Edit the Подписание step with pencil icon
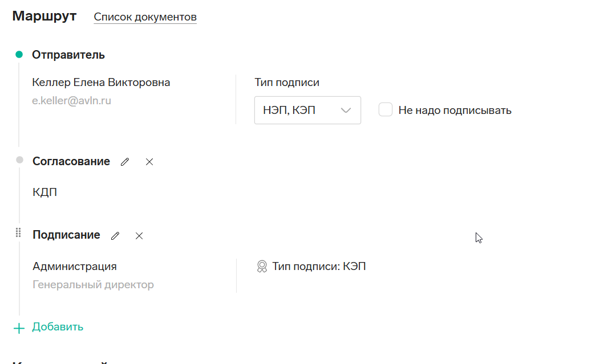The height and width of the screenshot is (364, 612). click(x=115, y=236)
